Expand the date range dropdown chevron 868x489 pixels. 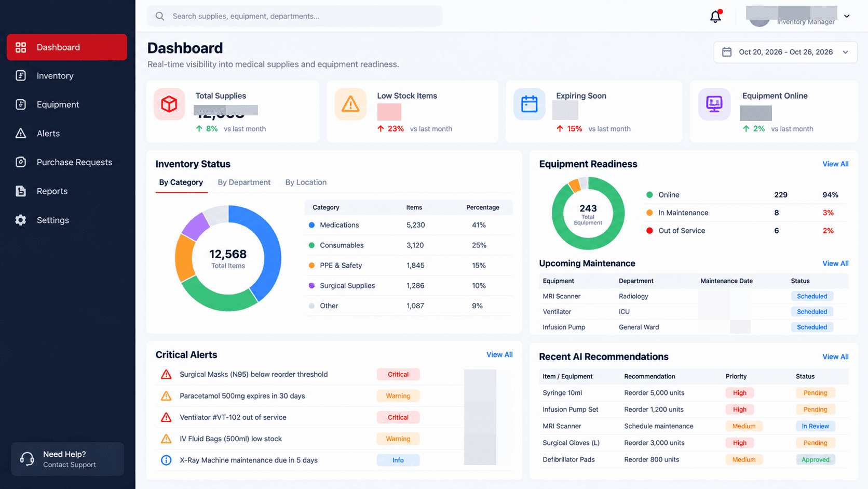pyautogui.click(x=846, y=52)
